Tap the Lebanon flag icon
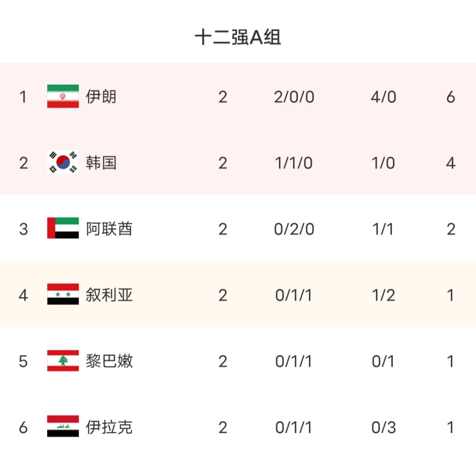This screenshot has height=469, width=476. click(63, 360)
